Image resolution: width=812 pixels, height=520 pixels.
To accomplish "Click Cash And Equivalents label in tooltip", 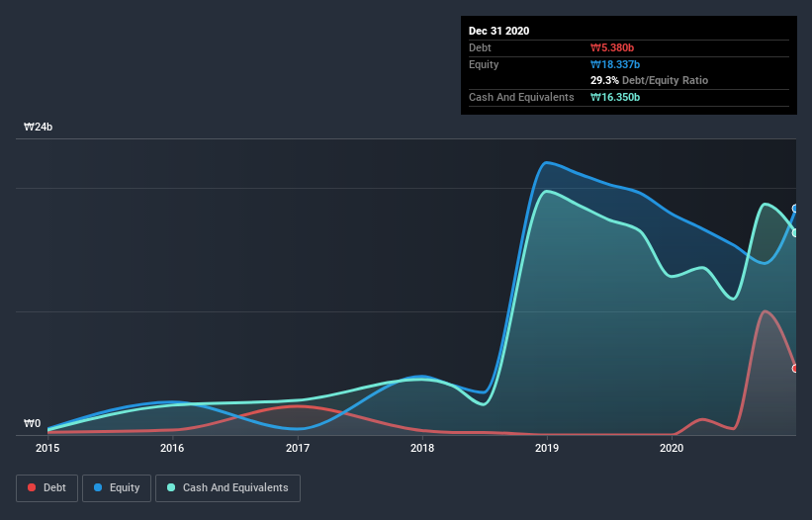I will click(x=521, y=97).
